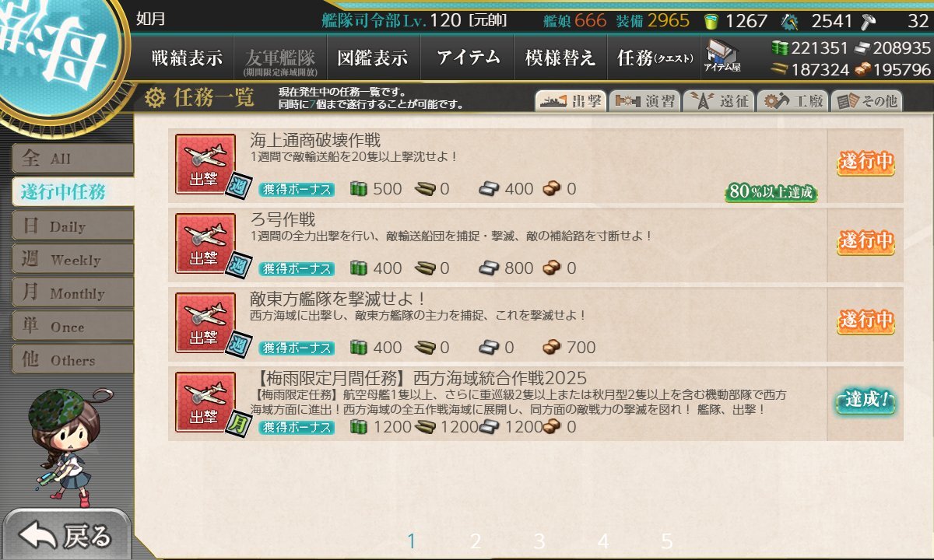Claim the 達成! completed quest reward
This screenshot has width=934, height=560.
click(x=866, y=401)
